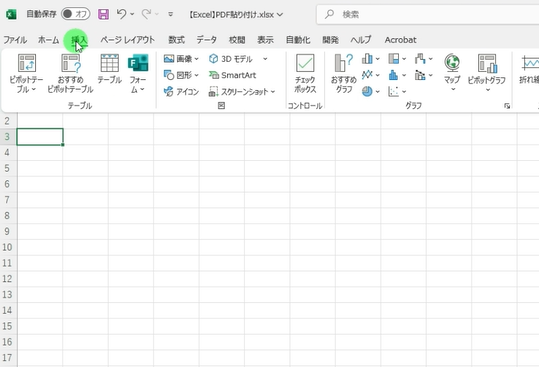Open the グラフ group dialog launcher
539x367 pixels.
(x=507, y=106)
